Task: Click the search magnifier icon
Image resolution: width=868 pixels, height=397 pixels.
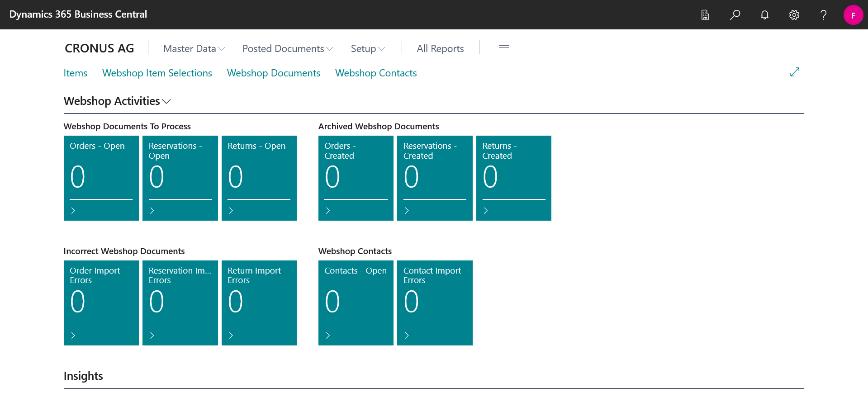Action: (x=735, y=15)
